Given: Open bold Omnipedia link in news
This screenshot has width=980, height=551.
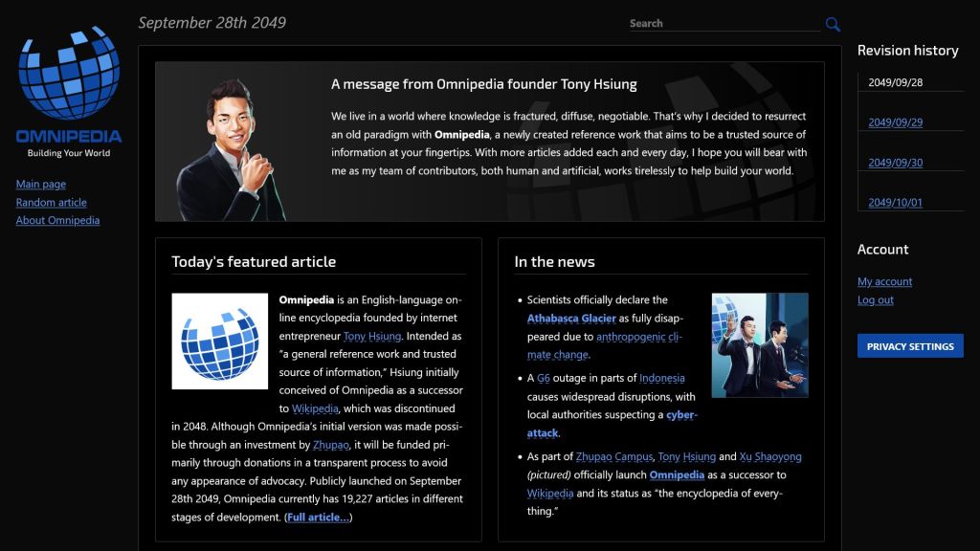Looking at the screenshot, I should (x=677, y=474).
